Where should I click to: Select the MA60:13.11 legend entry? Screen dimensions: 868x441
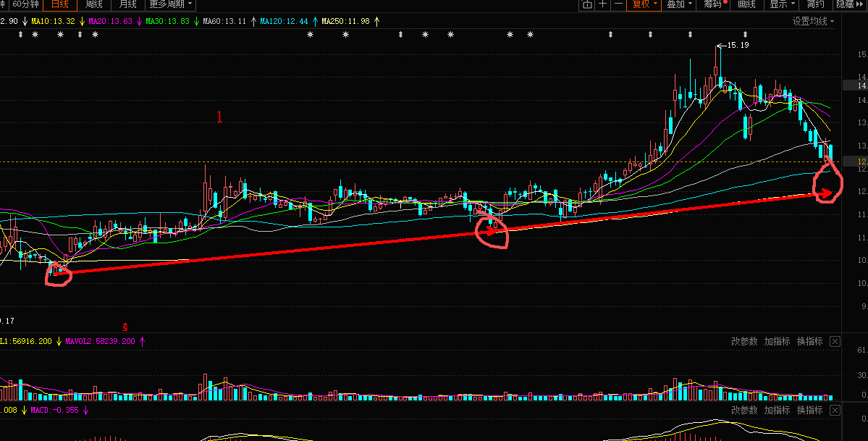(x=224, y=21)
